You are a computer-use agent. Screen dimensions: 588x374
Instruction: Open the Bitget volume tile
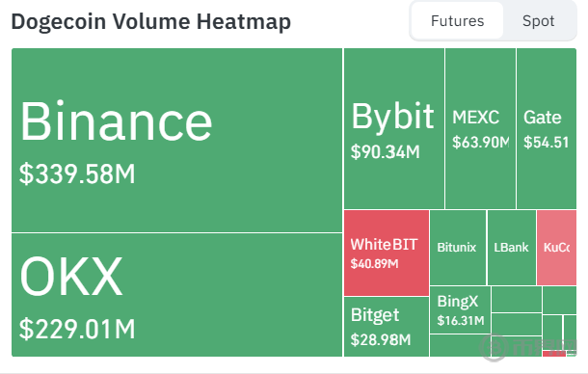point(387,327)
